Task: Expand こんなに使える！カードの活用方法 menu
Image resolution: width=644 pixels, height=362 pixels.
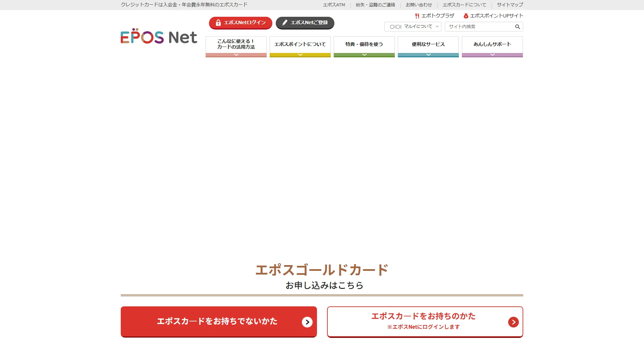Action: (236, 47)
